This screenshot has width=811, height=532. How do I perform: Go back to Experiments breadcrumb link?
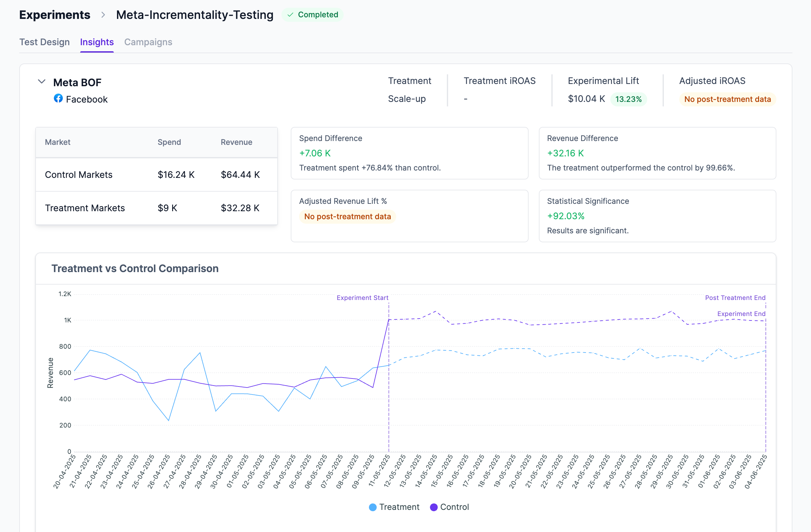pyautogui.click(x=54, y=15)
